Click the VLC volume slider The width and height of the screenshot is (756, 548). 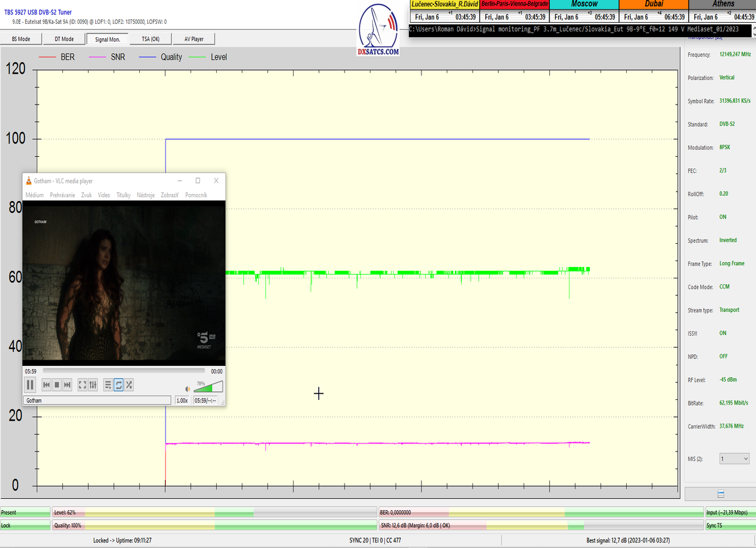pos(209,387)
